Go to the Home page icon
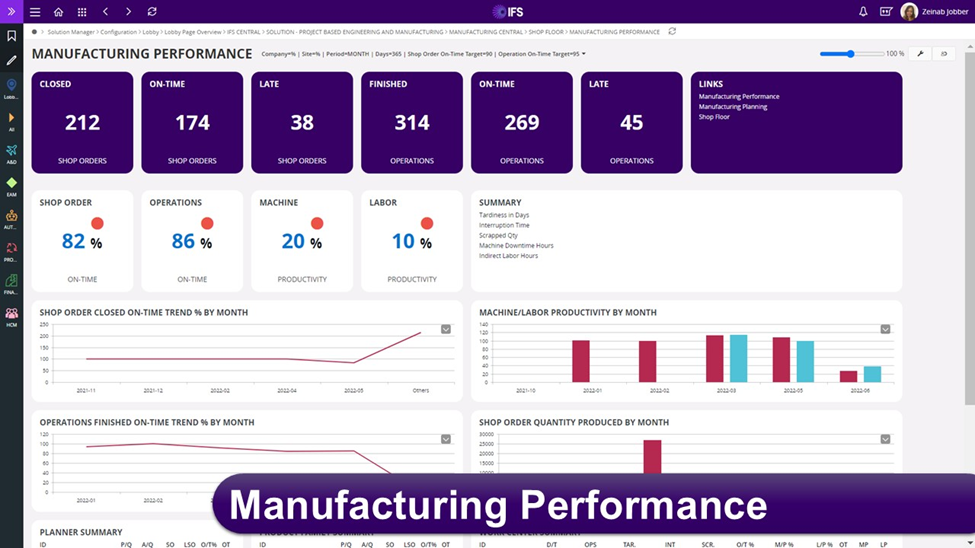 coord(58,12)
